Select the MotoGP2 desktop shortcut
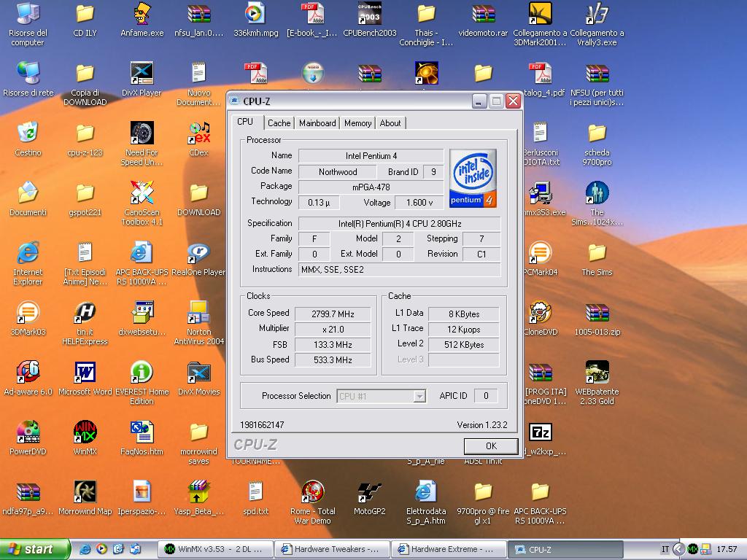 pyautogui.click(x=370, y=497)
